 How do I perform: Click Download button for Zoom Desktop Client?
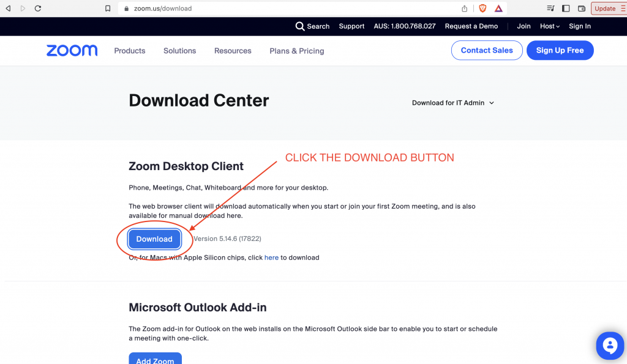(154, 239)
